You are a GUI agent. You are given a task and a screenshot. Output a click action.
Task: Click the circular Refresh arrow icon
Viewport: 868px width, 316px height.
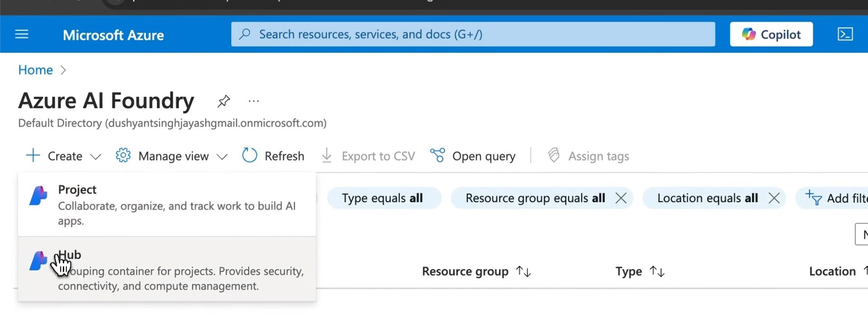(x=250, y=155)
